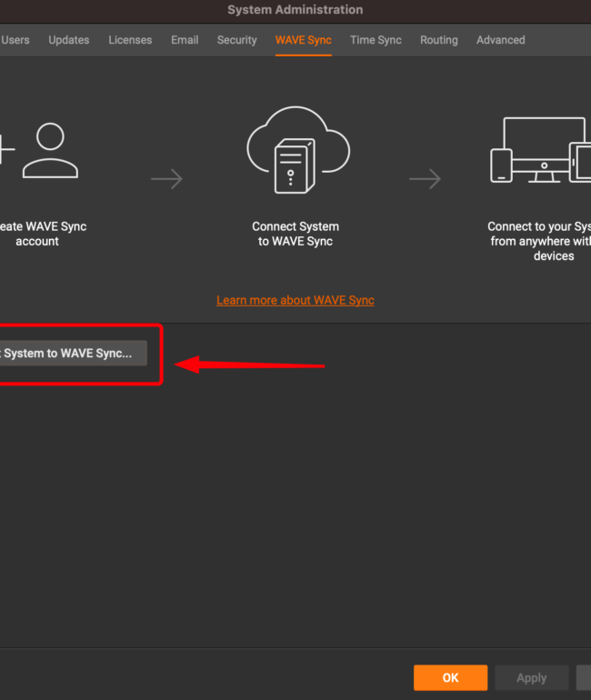
Task: Click the Apply button
Action: coord(532,677)
